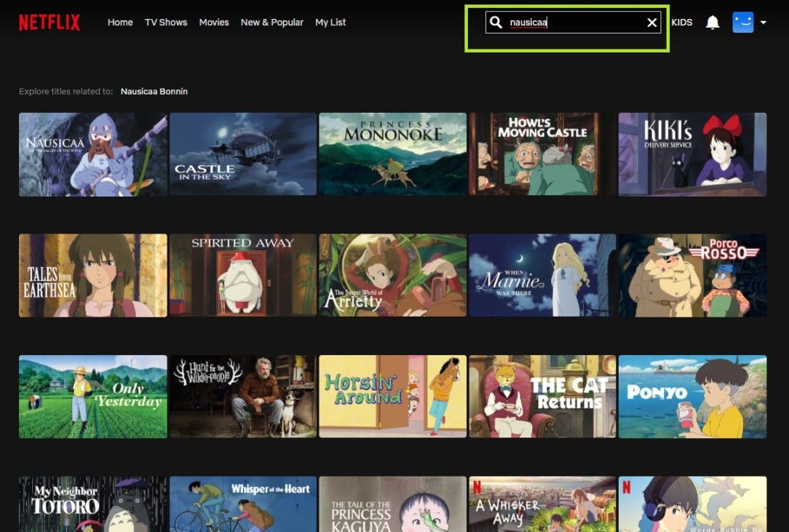Screen dimensions: 789x532
Task: View My List
Action: [330, 22]
